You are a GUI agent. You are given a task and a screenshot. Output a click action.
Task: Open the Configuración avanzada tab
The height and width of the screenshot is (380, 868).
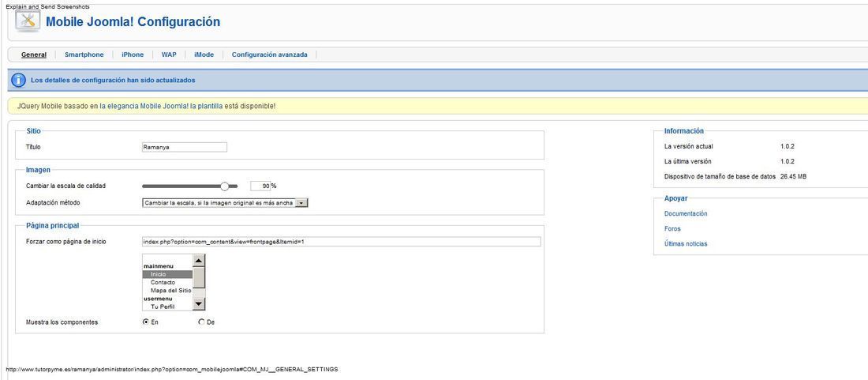tap(270, 55)
